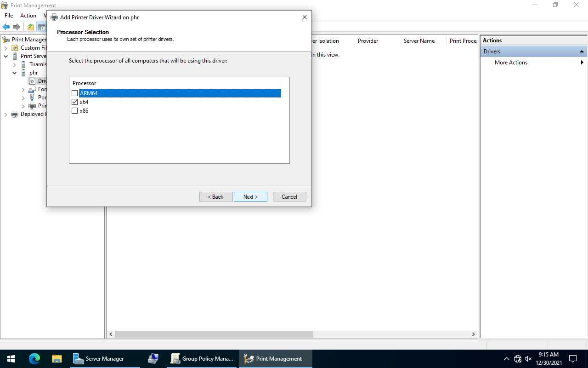Open the Action menu

click(x=28, y=16)
